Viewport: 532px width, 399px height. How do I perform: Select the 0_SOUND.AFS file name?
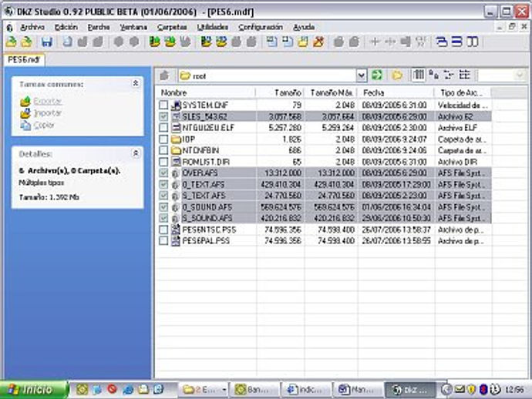tap(207, 207)
